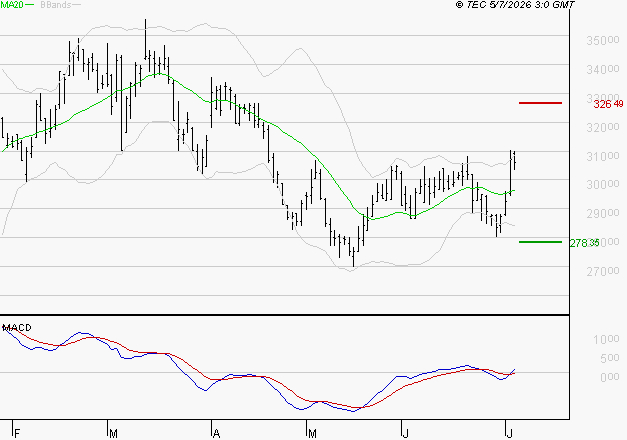Click the May 'M' timeline marker
This screenshot has width=627, height=440.
[x=312, y=433]
